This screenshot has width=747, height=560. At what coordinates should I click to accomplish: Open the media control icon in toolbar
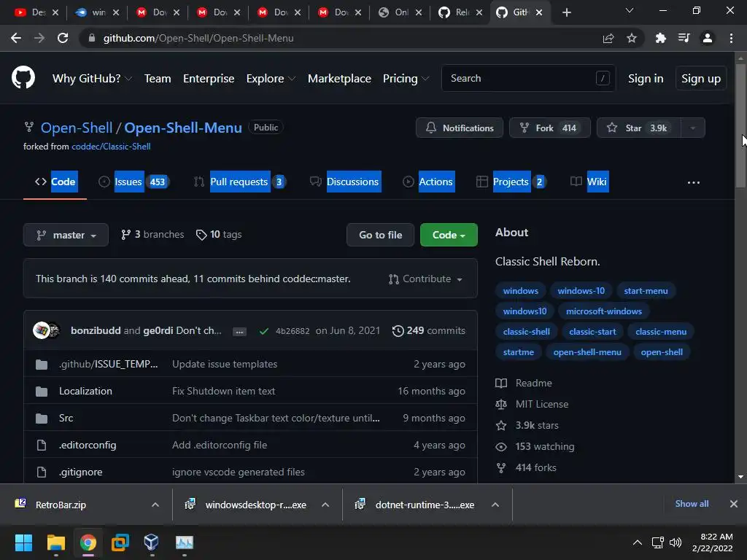coord(684,38)
